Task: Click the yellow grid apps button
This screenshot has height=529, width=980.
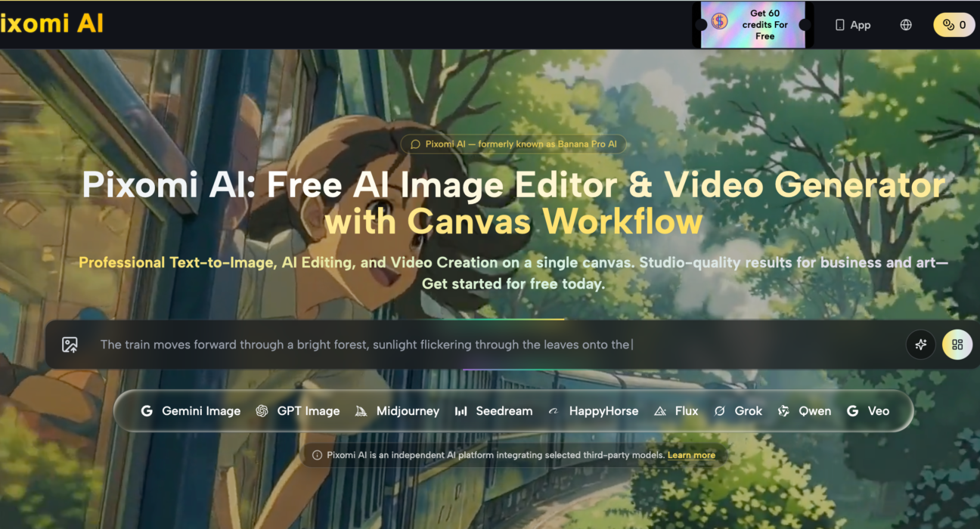Action: (x=957, y=345)
